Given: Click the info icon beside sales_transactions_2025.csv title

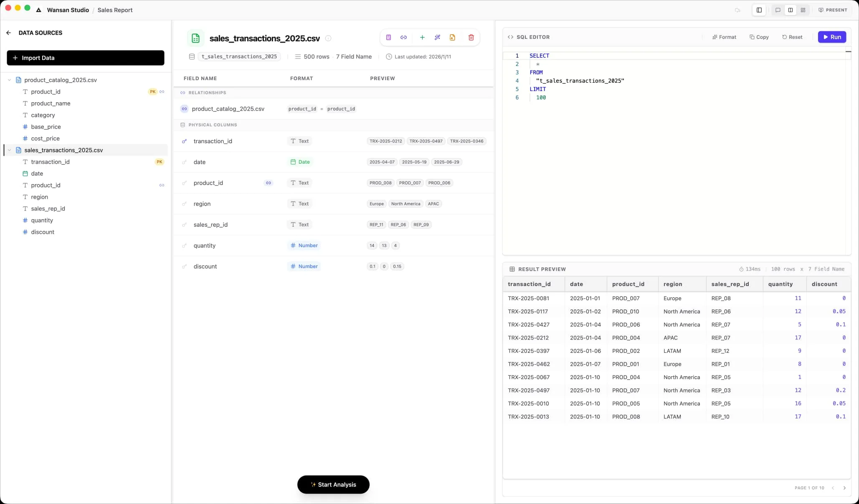Looking at the screenshot, I should (328, 38).
